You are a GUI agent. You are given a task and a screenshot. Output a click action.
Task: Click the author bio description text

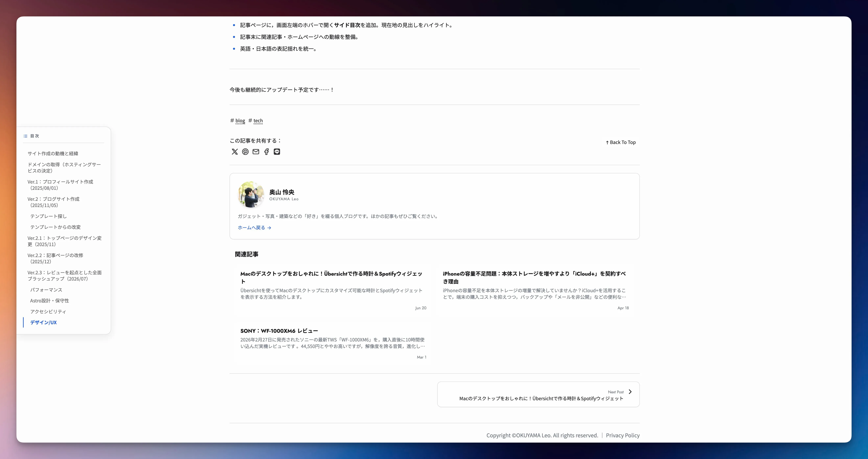point(338,216)
